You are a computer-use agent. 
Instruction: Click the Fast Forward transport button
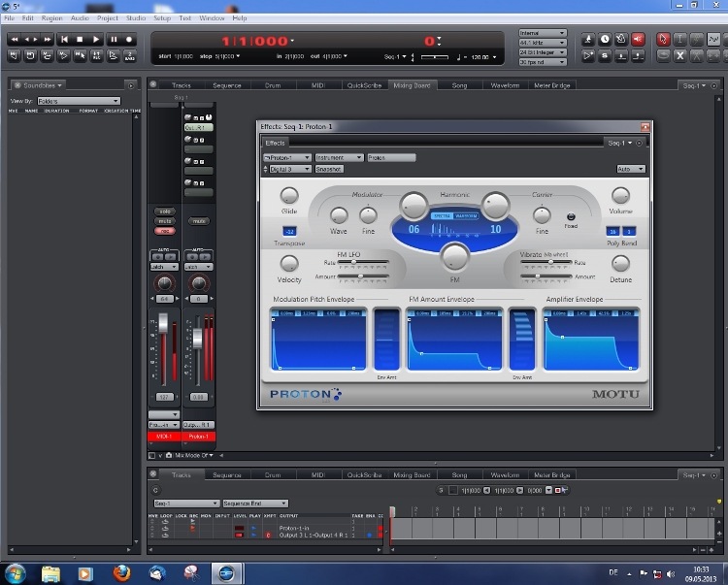[48, 40]
